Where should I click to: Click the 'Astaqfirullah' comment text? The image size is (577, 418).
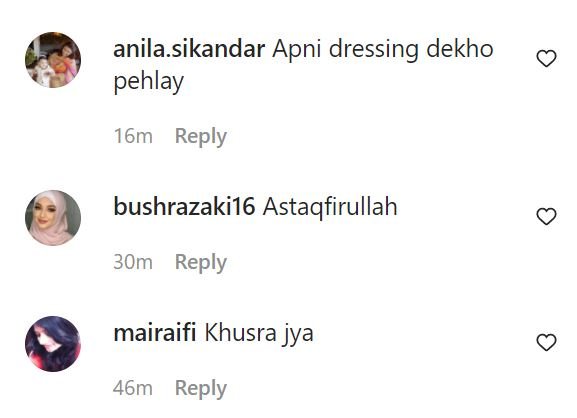(x=330, y=207)
